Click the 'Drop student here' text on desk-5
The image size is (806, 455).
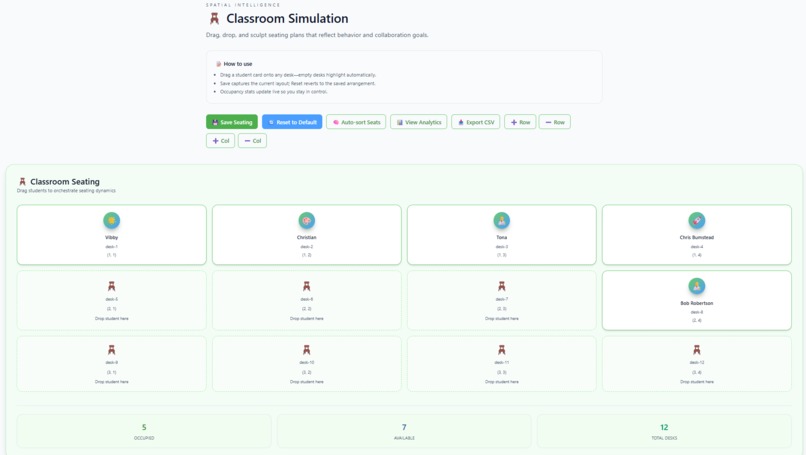[112, 319]
